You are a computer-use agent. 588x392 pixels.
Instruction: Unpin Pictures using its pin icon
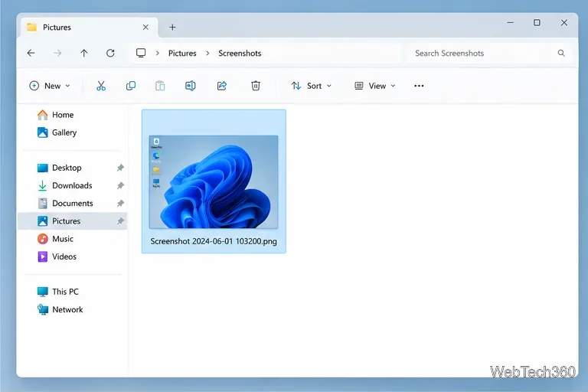(120, 221)
